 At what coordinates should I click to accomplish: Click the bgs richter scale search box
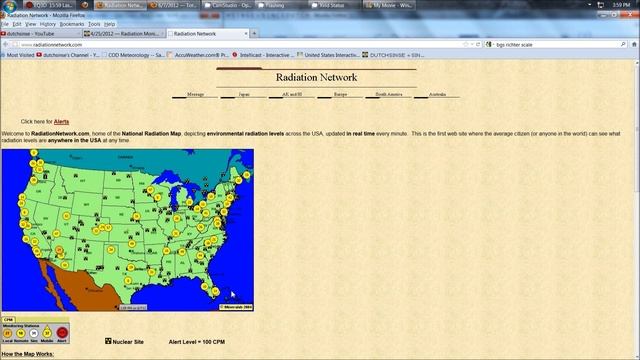557,44
